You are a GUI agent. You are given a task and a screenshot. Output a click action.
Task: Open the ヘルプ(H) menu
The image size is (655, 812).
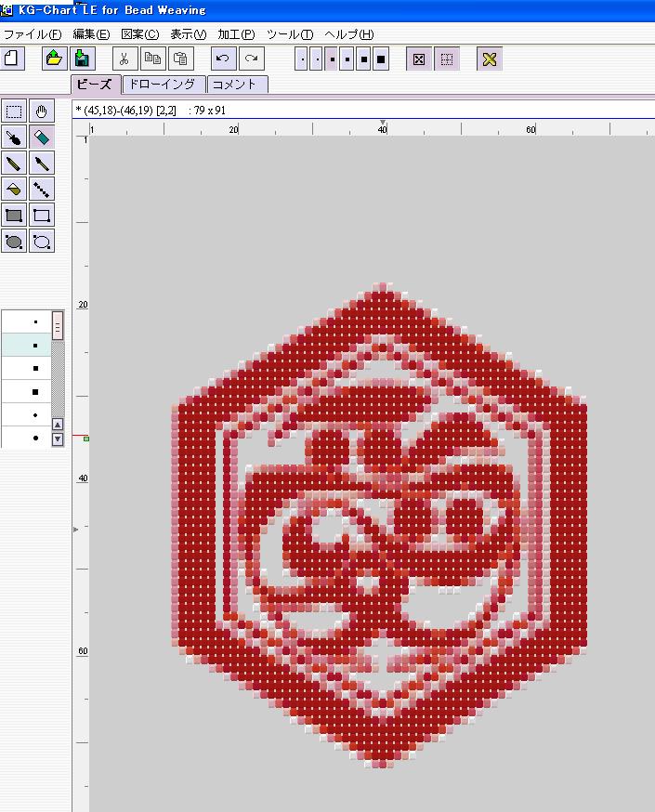(348, 34)
